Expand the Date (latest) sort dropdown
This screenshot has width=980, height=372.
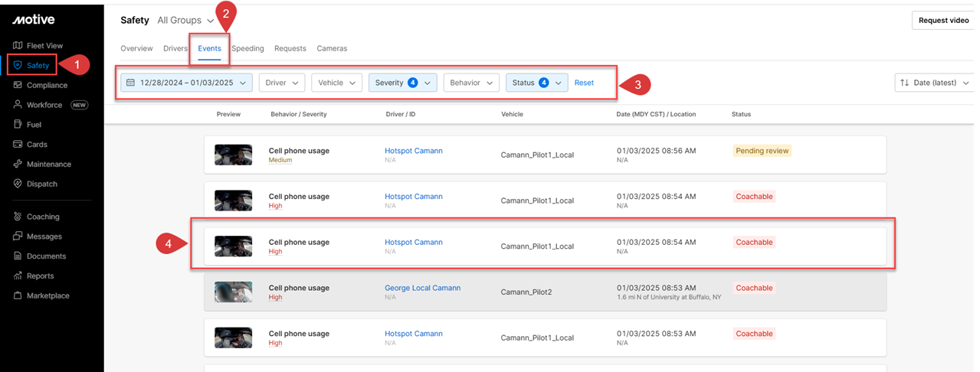tap(934, 83)
